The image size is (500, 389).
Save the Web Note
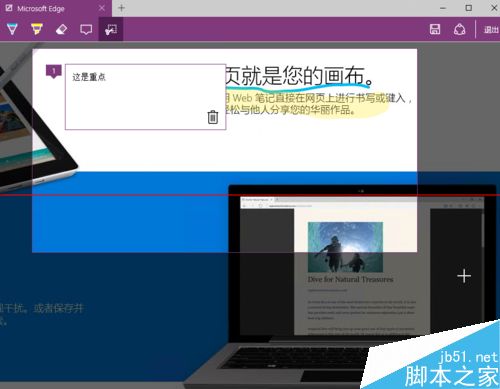pos(435,29)
